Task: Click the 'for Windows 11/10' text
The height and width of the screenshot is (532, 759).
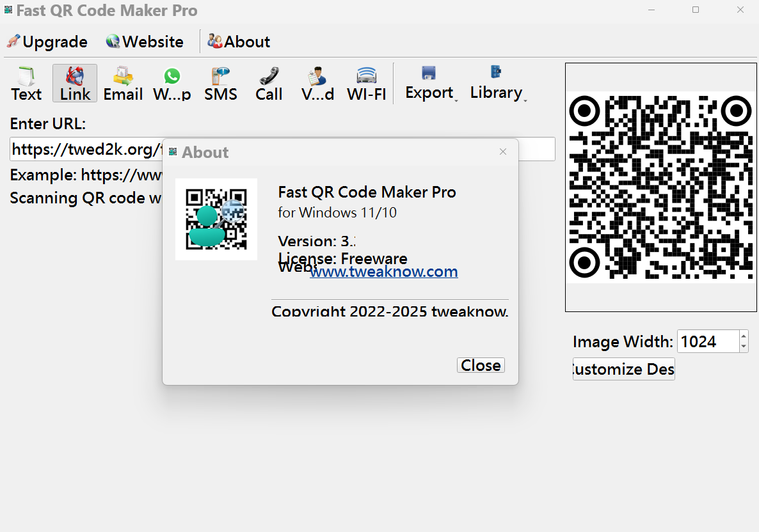Action: coord(337,212)
